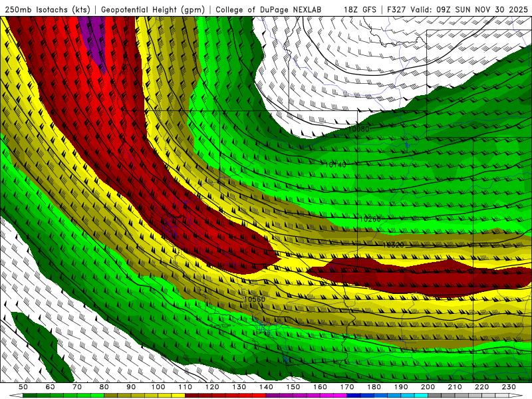Viewport: 532px width, 399px height.
Task: Click the 130 knot color bar label
Action: click(x=239, y=387)
